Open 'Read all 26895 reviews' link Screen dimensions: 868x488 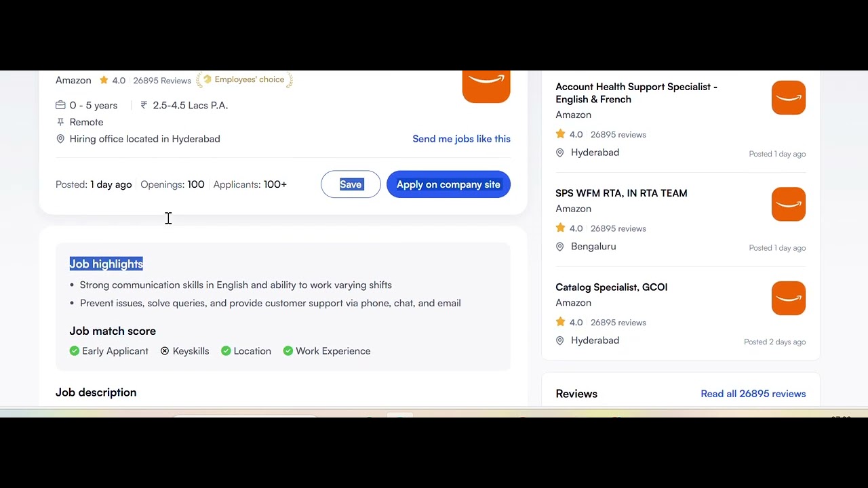coord(753,394)
